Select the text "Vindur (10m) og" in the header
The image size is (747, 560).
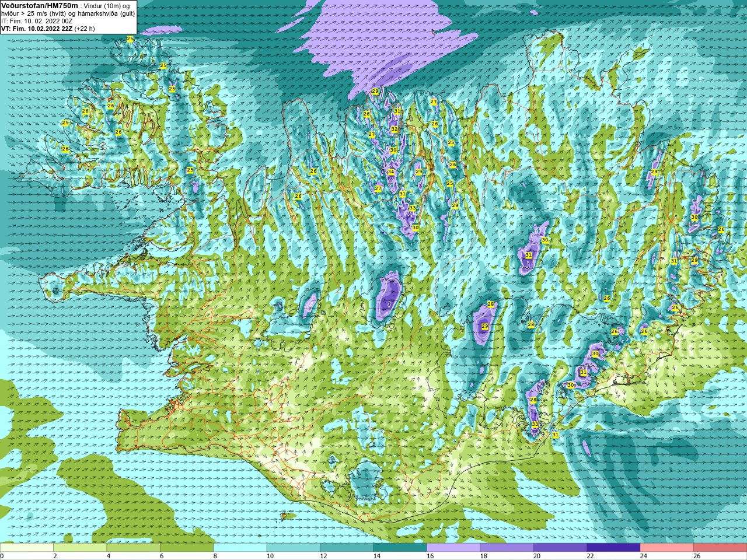(x=107, y=6)
